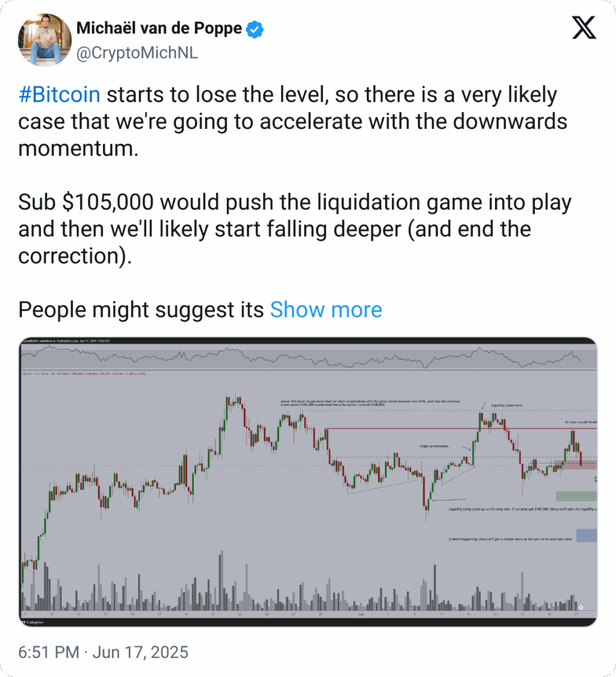
Task: Expand the tweet with Show more
Action: click(x=326, y=309)
